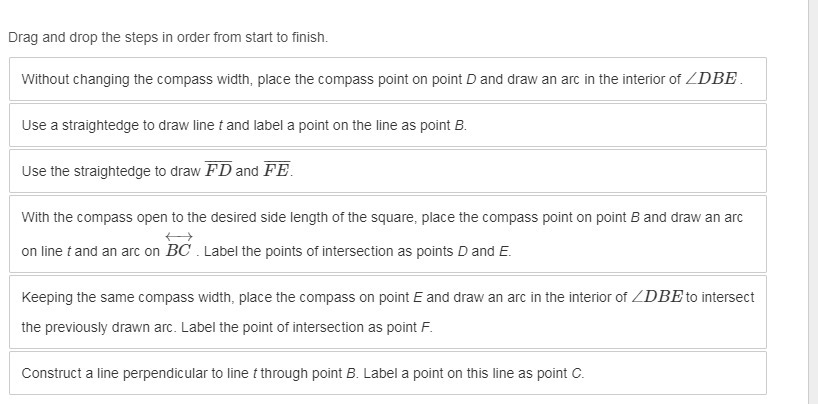Screen dimensions: 818x404
Task: Select the 'Use a straightedge to draw line t' step
Action: coord(388,125)
